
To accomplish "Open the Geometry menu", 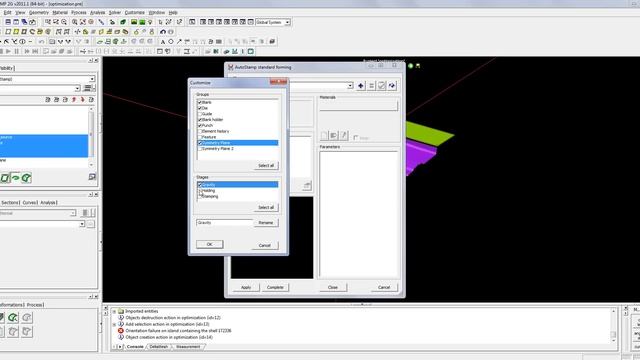I will (x=39, y=13).
